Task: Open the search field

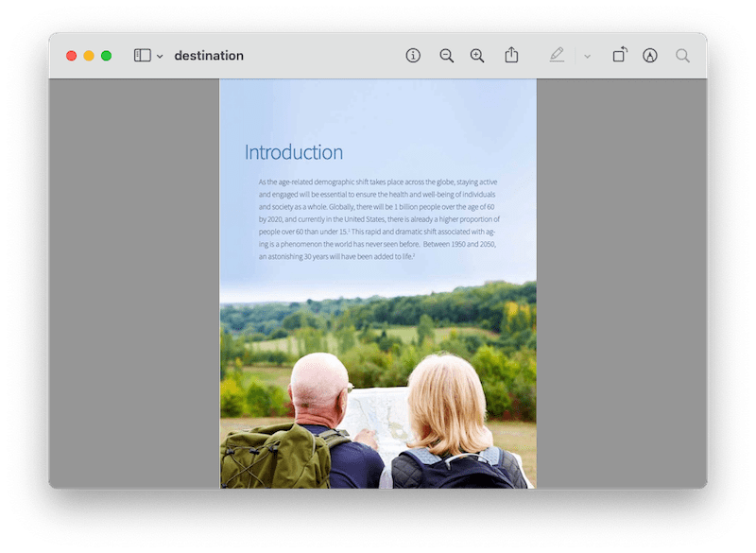Action: click(682, 56)
